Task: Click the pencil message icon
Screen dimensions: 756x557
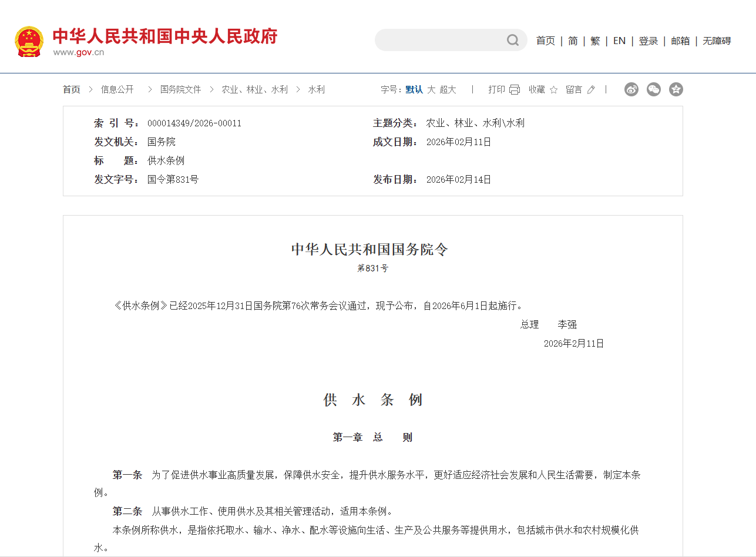Action: [x=591, y=89]
